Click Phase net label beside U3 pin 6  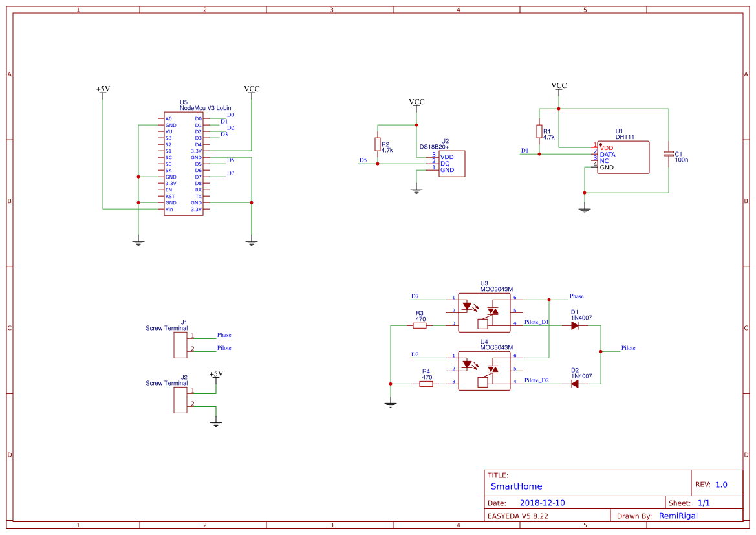[x=577, y=296]
